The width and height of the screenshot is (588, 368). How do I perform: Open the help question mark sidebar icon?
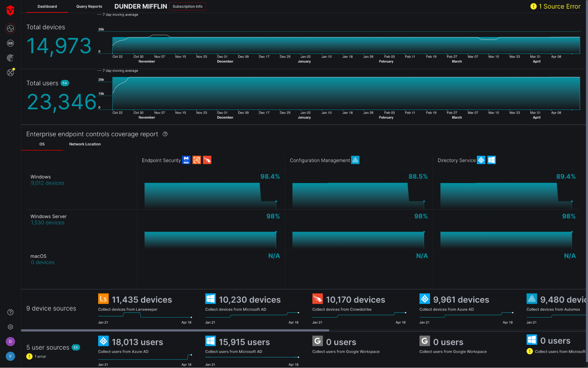coord(10,312)
